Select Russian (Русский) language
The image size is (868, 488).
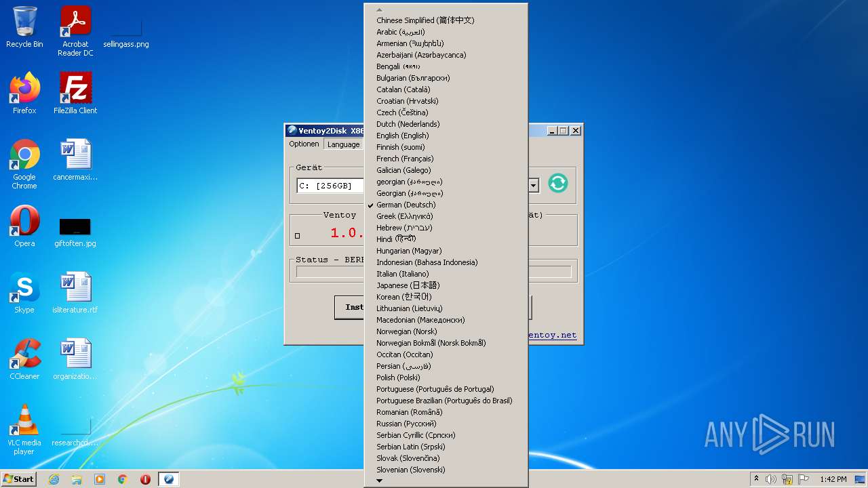(446, 424)
